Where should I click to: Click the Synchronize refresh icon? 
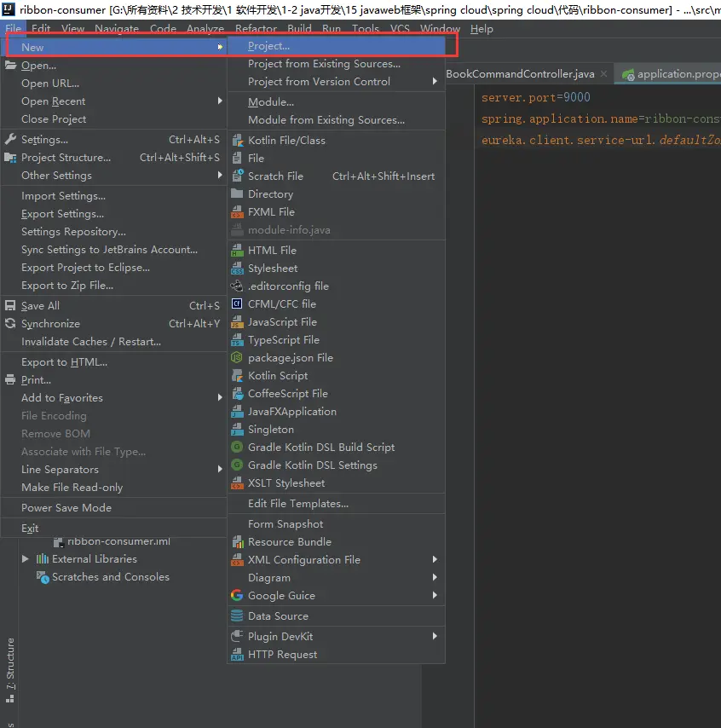[x=10, y=324]
